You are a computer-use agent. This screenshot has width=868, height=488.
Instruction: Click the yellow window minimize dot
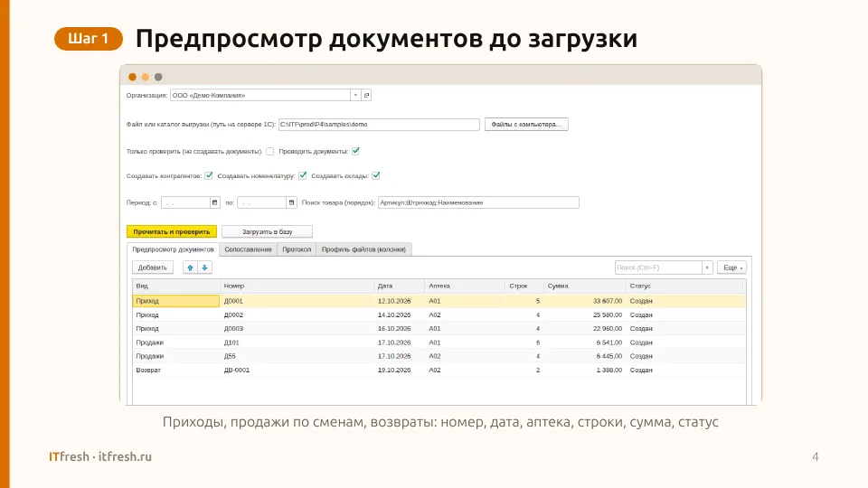point(145,77)
